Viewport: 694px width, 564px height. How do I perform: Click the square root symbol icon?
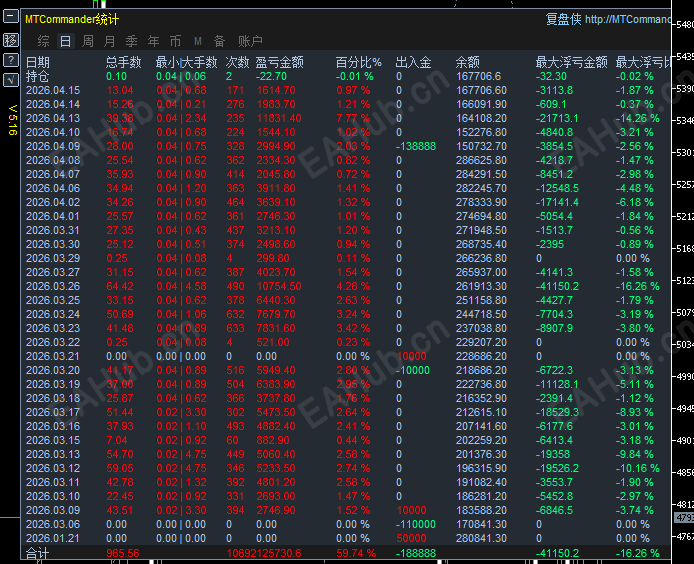tap(11, 80)
